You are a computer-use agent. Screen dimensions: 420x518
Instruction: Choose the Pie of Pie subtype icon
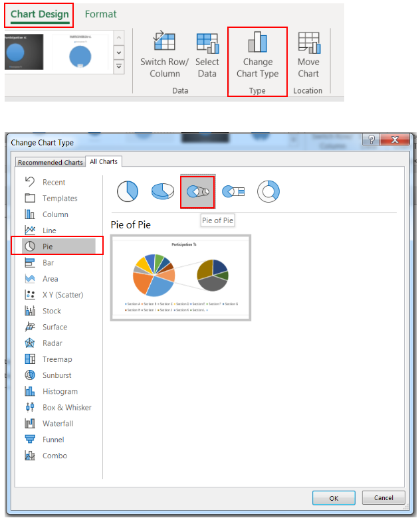tap(198, 192)
